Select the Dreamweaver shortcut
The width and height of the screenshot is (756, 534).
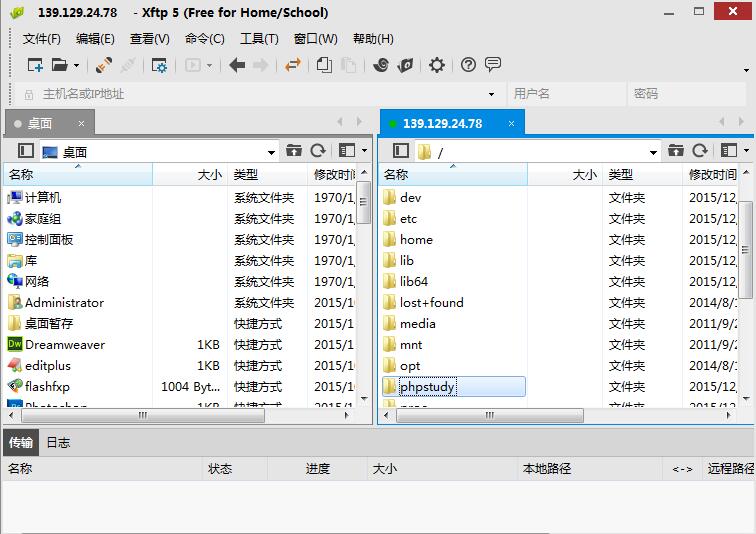click(65, 345)
